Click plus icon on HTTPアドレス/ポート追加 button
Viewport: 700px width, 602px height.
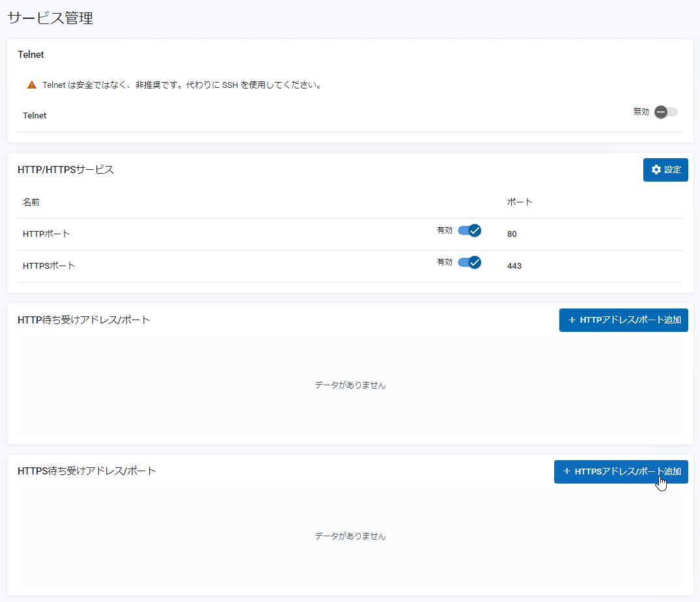[x=572, y=320]
